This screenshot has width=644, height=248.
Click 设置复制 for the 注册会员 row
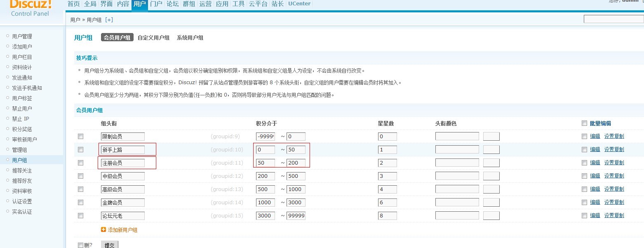tap(614, 163)
